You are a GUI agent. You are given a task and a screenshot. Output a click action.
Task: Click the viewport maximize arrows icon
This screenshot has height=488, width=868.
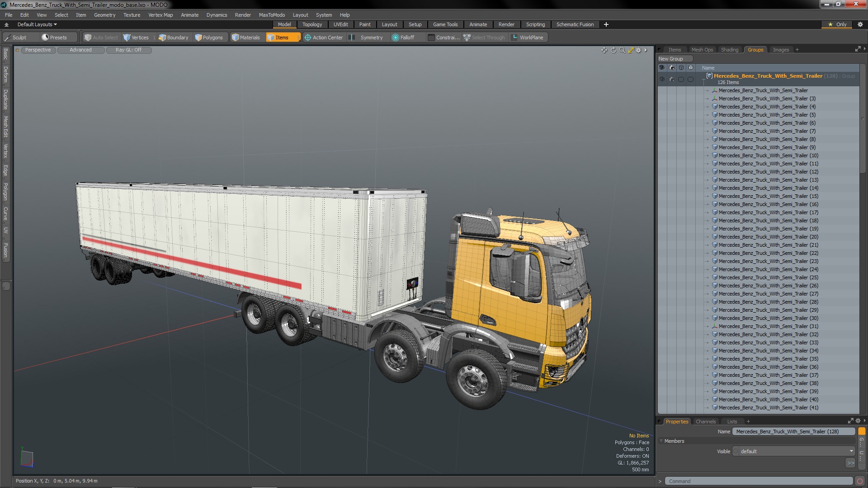point(631,50)
